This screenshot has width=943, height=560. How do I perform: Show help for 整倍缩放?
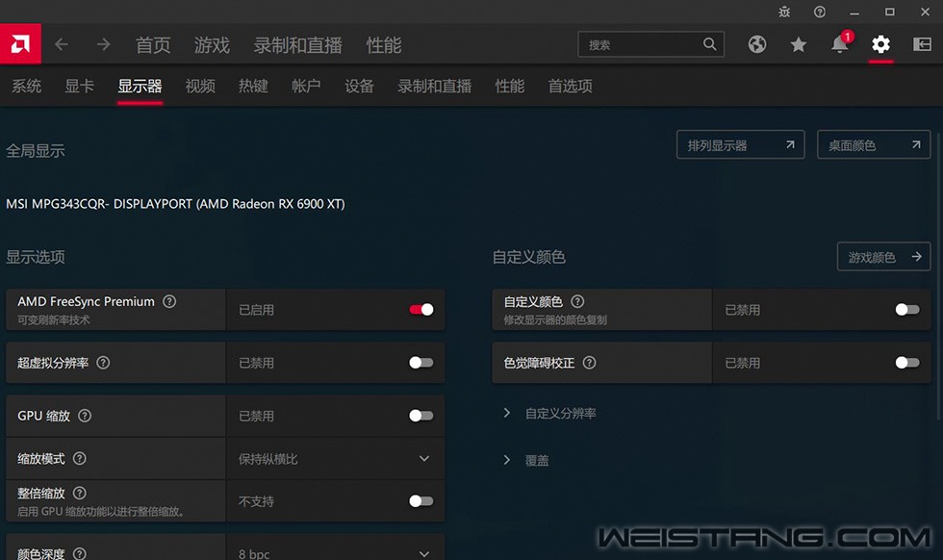(79, 494)
